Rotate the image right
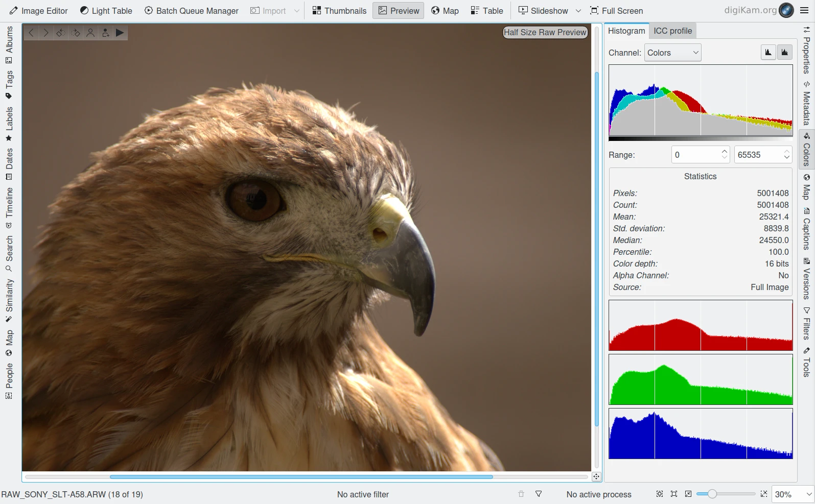The height and width of the screenshot is (504, 815). click(x=76, y=33)
